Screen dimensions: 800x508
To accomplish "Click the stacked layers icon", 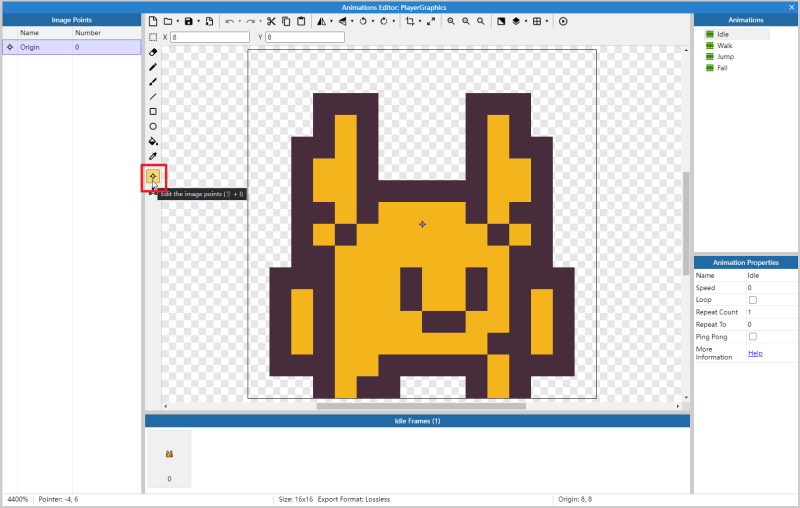I will pos(516,21).
